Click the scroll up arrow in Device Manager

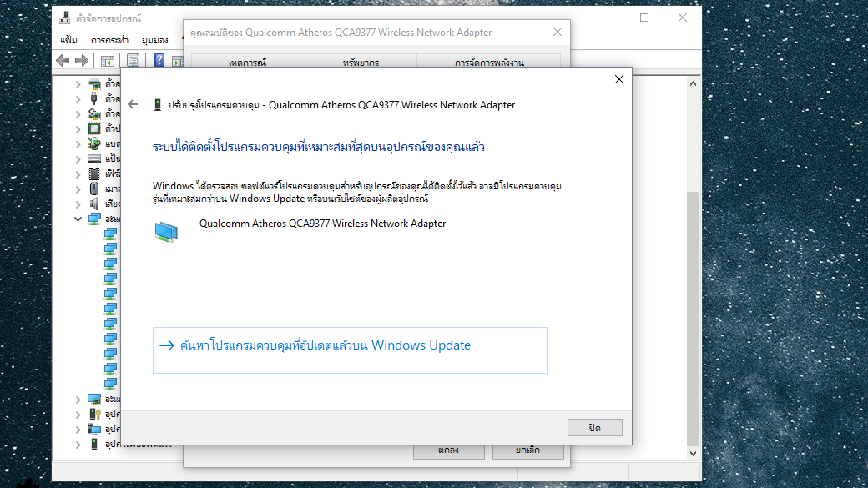[693, 83]
